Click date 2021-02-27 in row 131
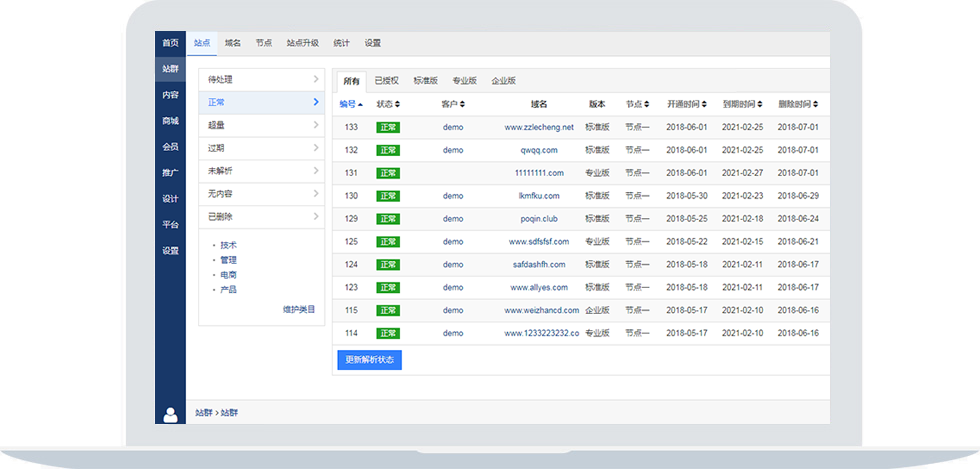Viewport: 980px width, 469px height. pyautogui.click(x=742, y=173)
